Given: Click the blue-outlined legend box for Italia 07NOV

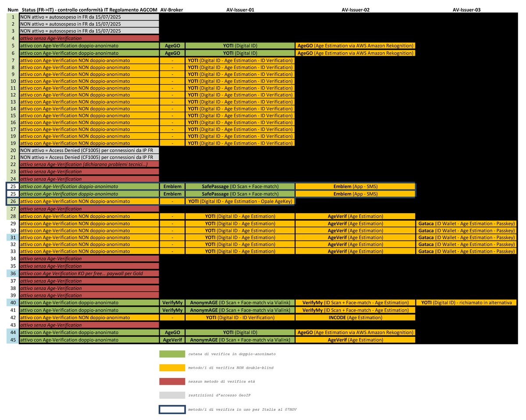Looking at the screenshot, I should (172, 409).
